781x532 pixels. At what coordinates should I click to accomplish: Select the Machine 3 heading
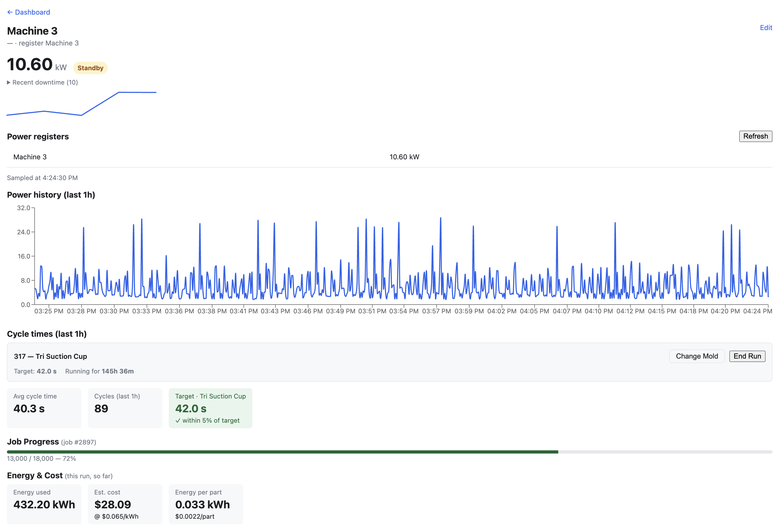point(32,31)
